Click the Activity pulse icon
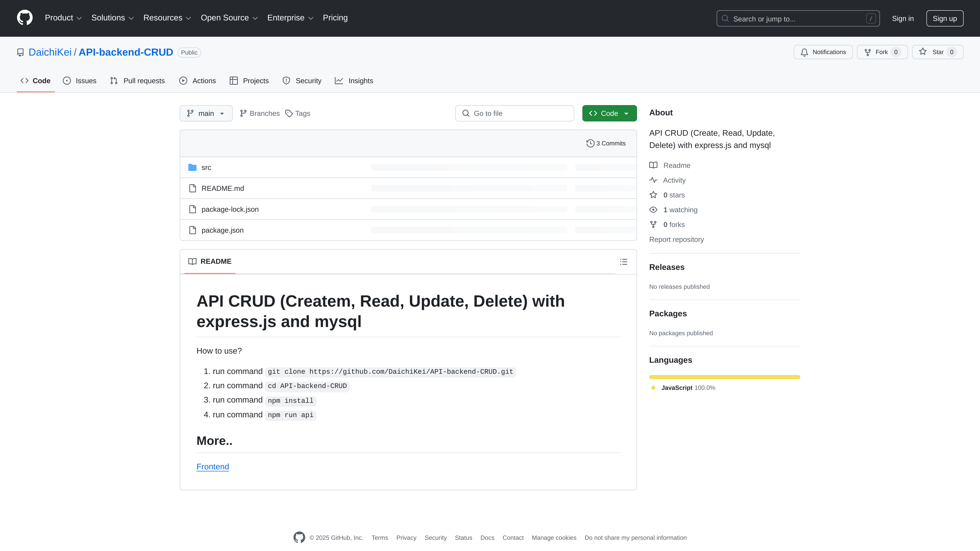 click(x=653, y=180)
